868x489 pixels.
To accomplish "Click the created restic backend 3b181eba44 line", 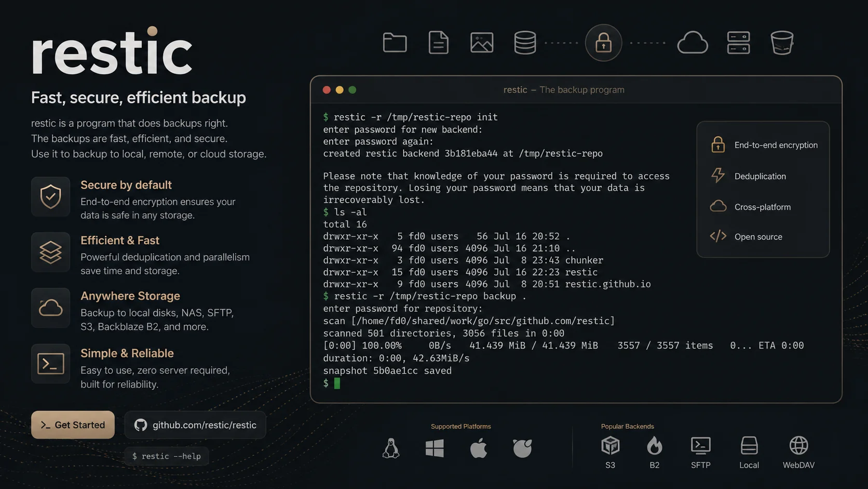I will [463, 154].
